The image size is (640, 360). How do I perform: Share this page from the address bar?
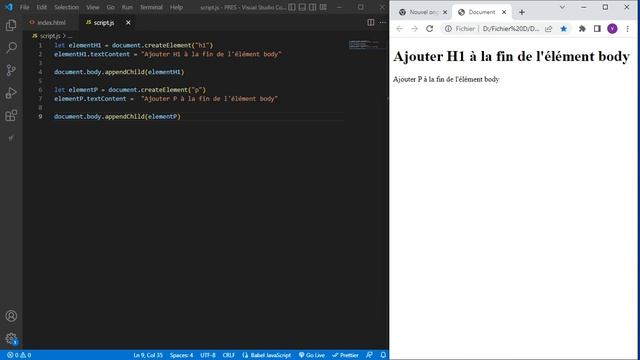549,29
